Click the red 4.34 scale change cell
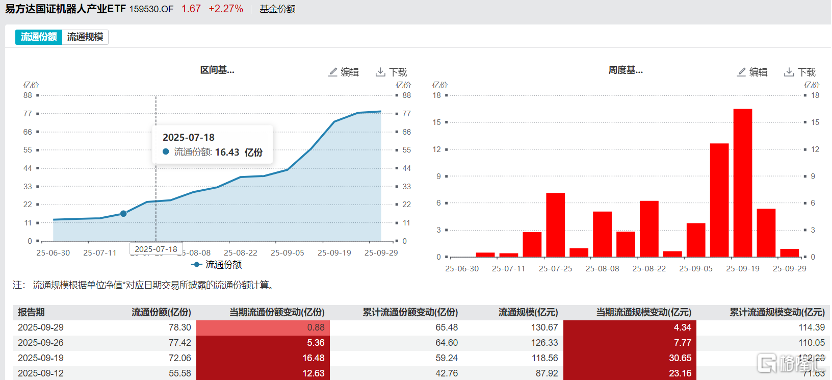The height and width of the screenshot is (380, 832). coord(630,327)
